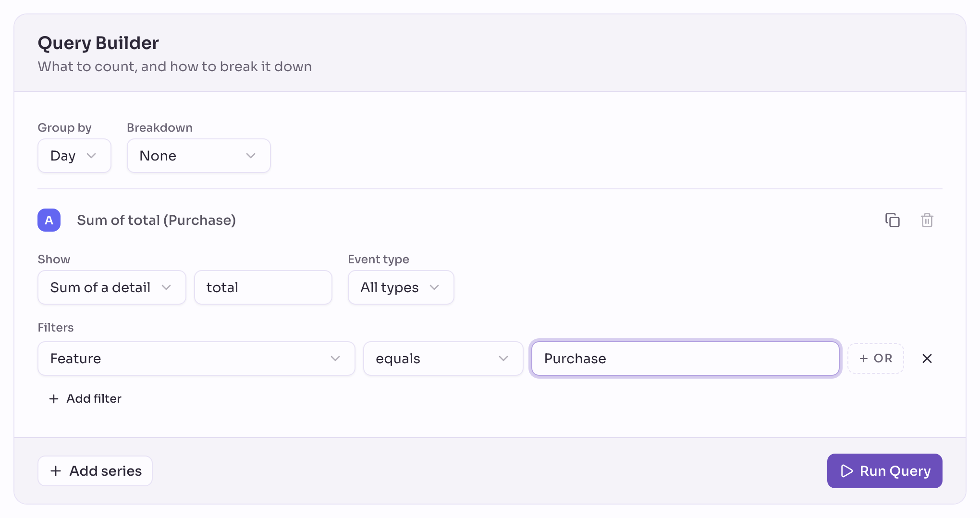The width and height of the screenshot is (980, 518).
Task: Remove the Feature filter row
Action: click(927, 358)
